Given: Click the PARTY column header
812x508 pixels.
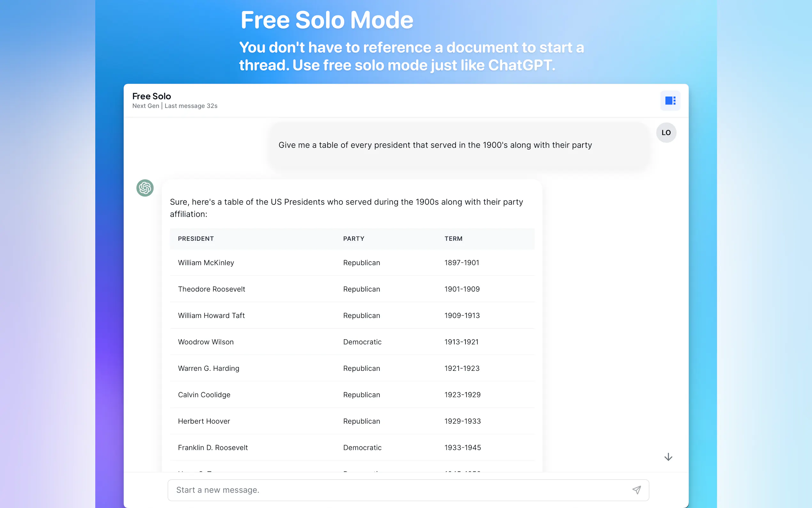Looking at the screenshot, I should tap(354, 239).
